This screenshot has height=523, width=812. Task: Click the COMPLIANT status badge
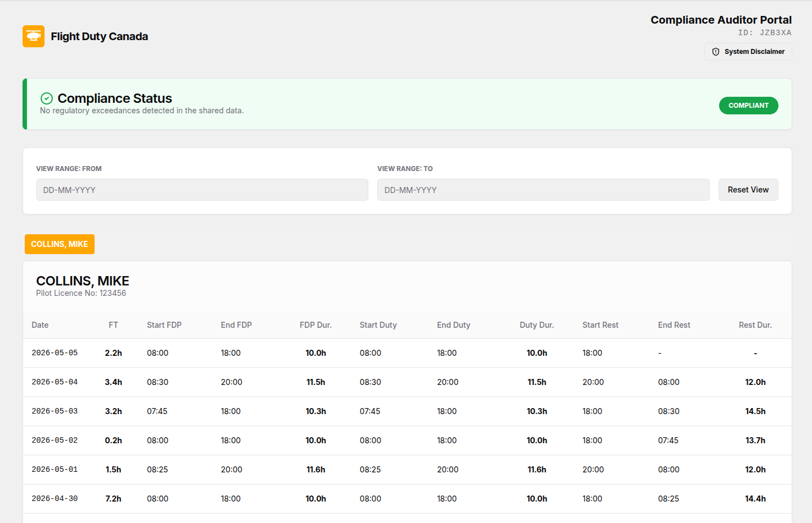tap(748, 106)
